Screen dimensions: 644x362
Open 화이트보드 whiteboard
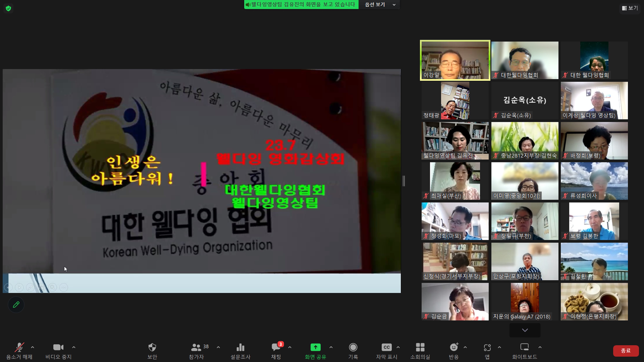click(525, 351)
